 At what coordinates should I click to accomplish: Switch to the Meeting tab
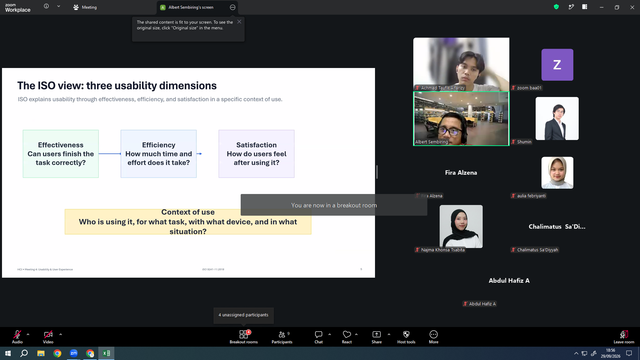click(85, 7)
